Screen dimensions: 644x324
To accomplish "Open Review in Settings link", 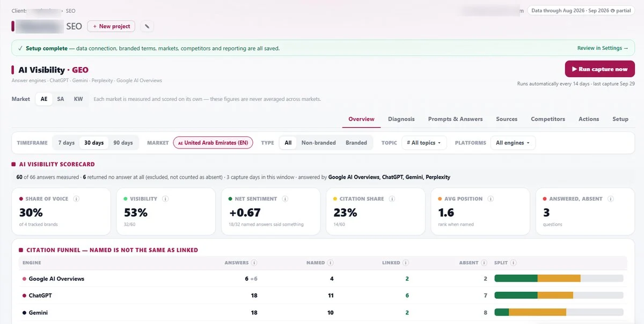I will click(603, 48).
